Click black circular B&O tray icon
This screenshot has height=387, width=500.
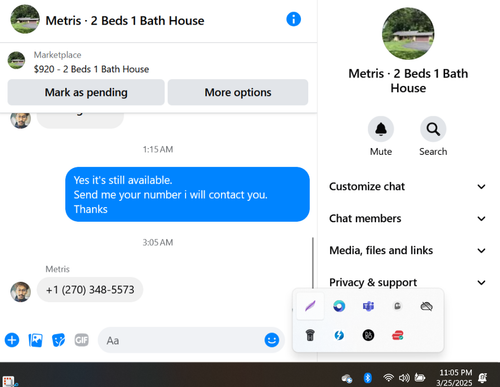(368, 335)
